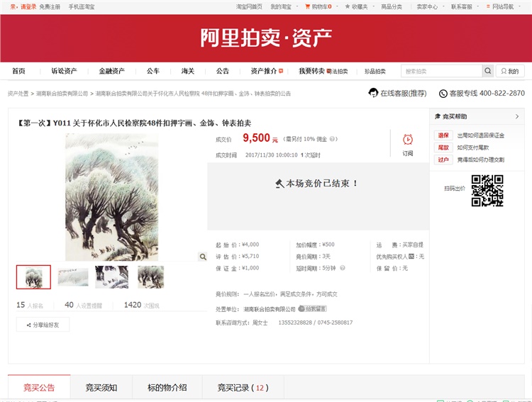Image resolution: width=532 pixels, height=402 pixels.
Task: Click the 阿里拍卖·资产 banner logo
Action: click(266, 38)
